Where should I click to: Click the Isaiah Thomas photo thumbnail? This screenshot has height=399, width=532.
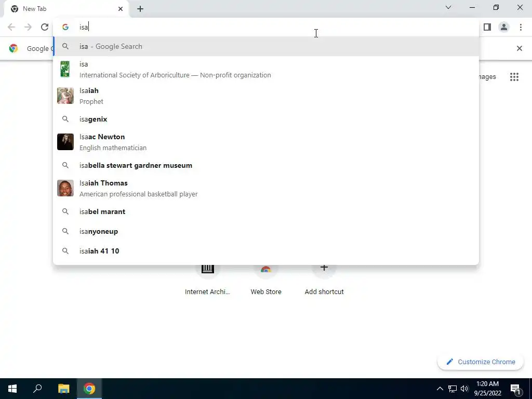pyautogui.click(x=65, y=188)
